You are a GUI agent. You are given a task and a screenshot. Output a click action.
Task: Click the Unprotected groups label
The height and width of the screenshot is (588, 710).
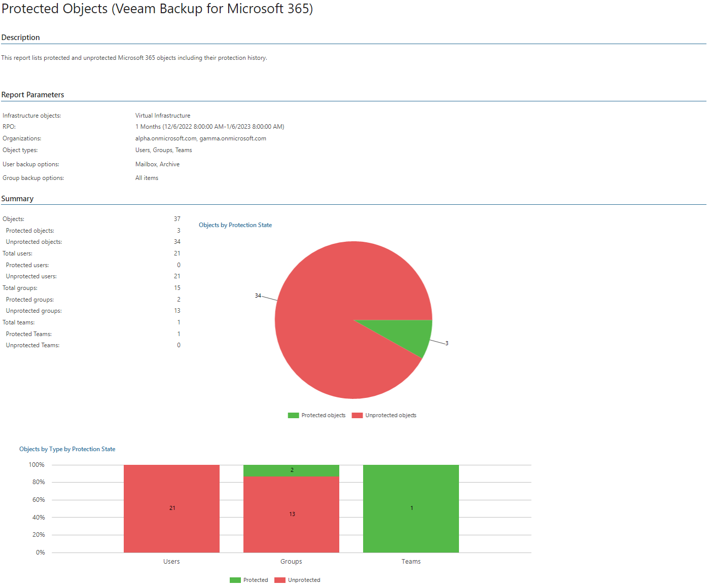(x=34, y=311)
